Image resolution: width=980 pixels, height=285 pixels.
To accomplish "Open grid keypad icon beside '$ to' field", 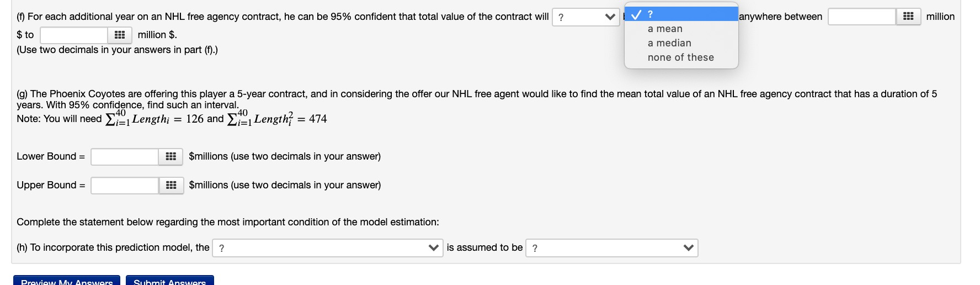I will [120, 35].
